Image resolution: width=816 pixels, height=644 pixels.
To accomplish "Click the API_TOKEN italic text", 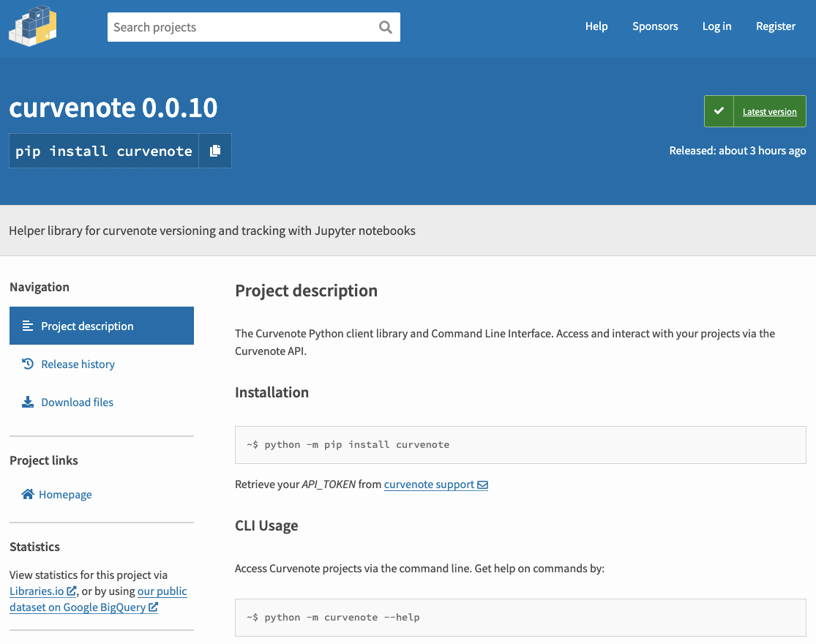I will (x=329, y=484).
